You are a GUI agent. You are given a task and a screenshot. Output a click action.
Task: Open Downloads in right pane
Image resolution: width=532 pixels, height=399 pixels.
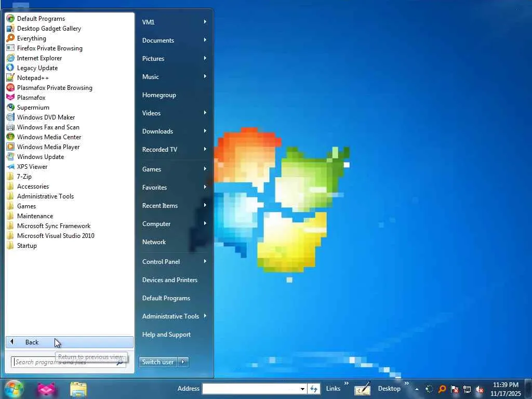(174, 131)
